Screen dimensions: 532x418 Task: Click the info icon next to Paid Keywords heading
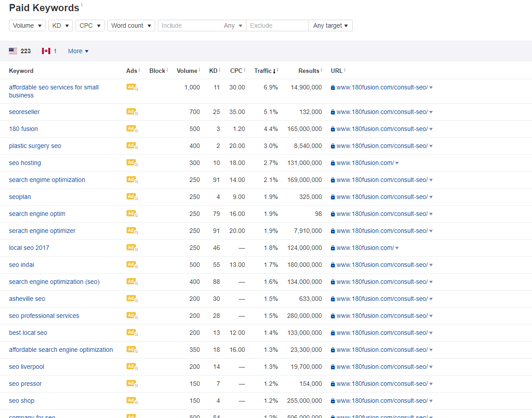(x=83, y=4)
